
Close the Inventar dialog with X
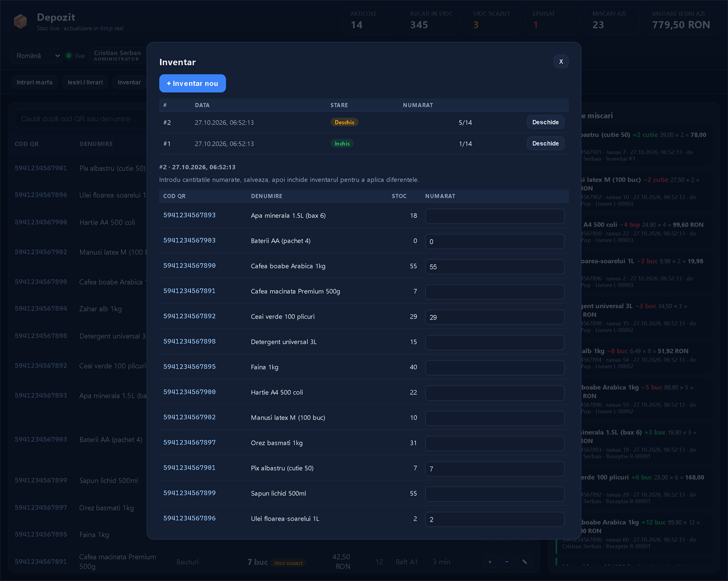[561, 62]
